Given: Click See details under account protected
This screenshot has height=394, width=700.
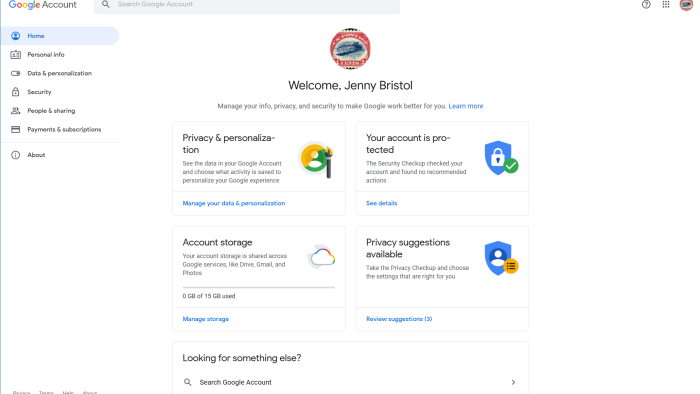Looking at the screenshot, I should pos(381,203).
